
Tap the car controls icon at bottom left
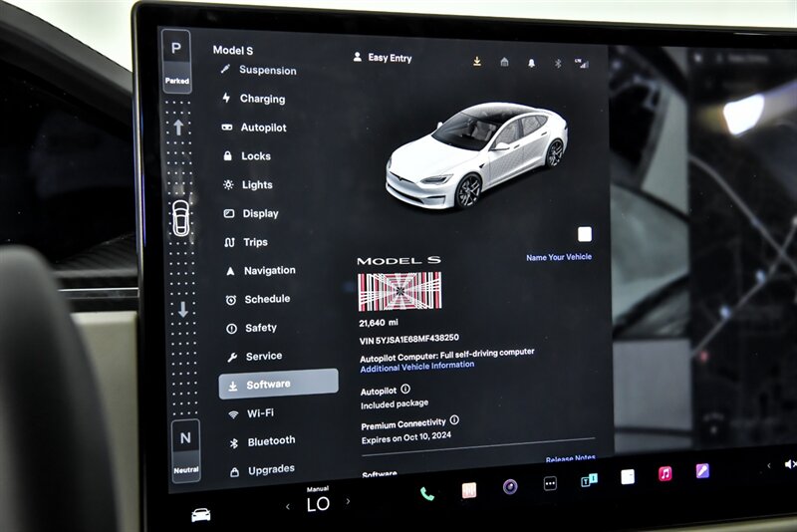(x=201, y=514)
